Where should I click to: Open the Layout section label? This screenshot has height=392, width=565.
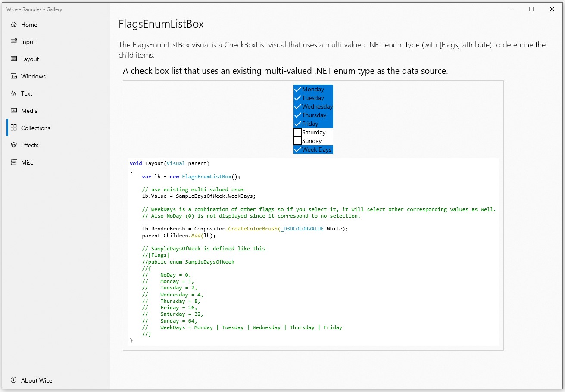click(30, 59)
